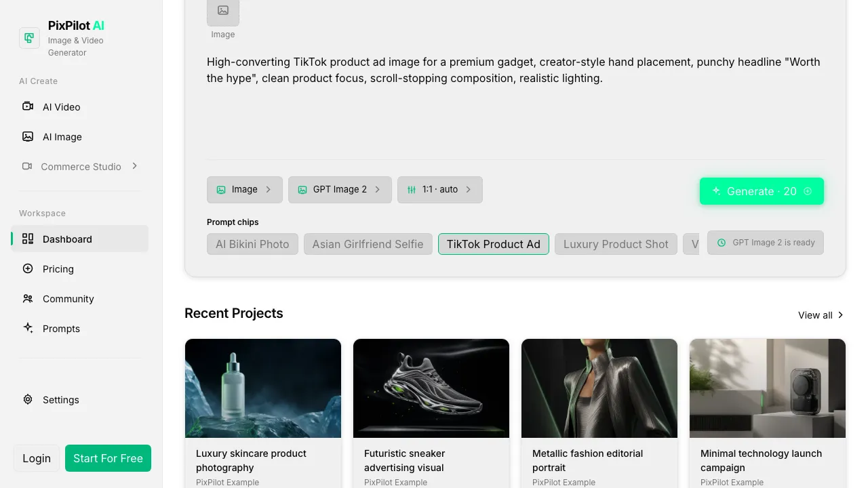This screenshot has width=868, height=488.
Task: Click the Start For Free button
Action: [108, 458]
